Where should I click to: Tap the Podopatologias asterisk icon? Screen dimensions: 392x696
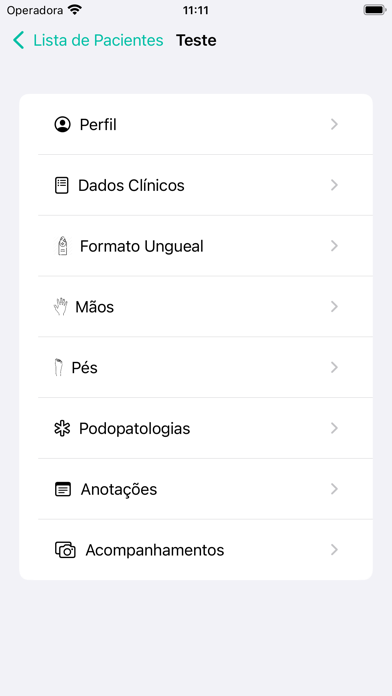pos(62,428)
